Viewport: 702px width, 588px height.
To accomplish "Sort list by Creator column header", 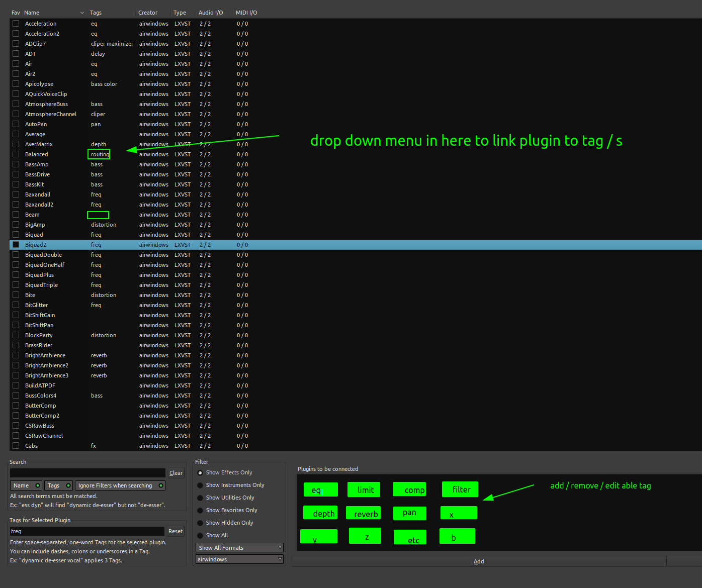I will (148, 13).
